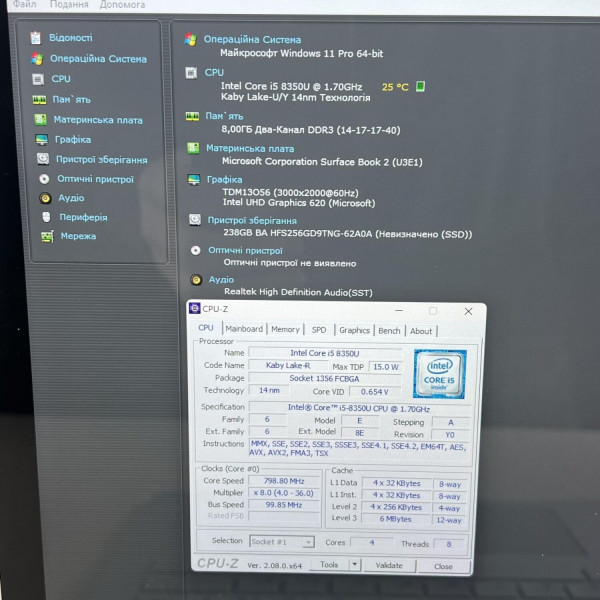Click the optical disc icon in summary panel
600x600 pixels.
point(196,250)
